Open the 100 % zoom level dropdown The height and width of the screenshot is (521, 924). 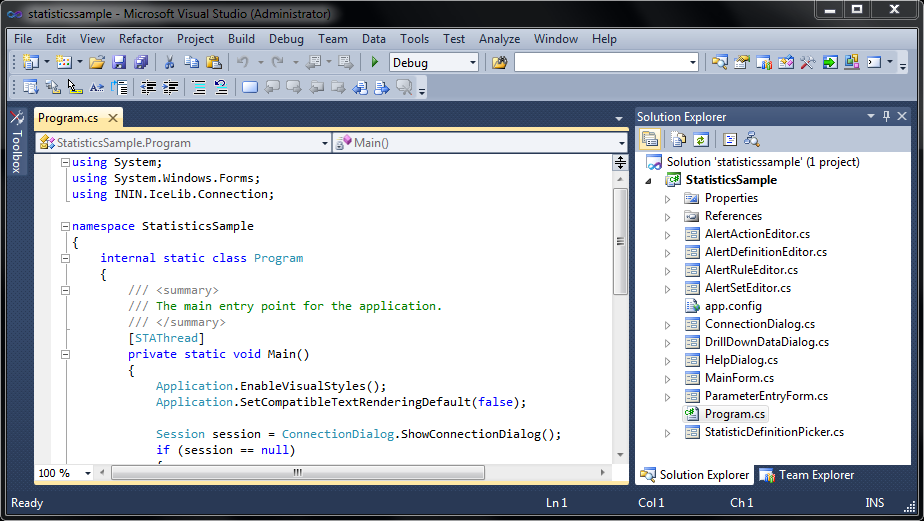[87, 473]
